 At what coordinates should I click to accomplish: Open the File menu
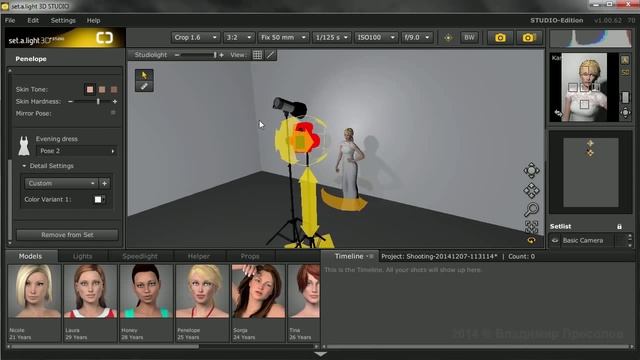(x=10, y=20)
